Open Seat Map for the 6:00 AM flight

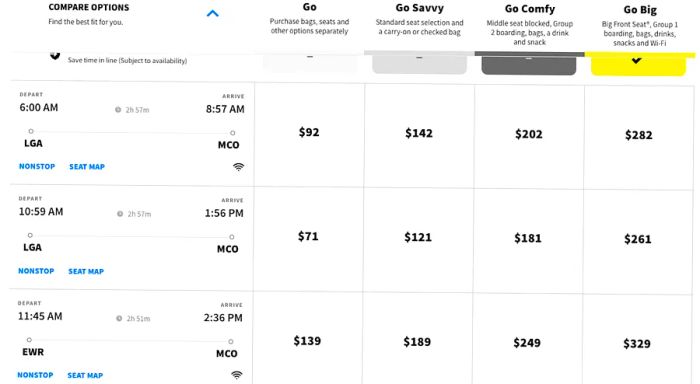[x=87, y=167]
